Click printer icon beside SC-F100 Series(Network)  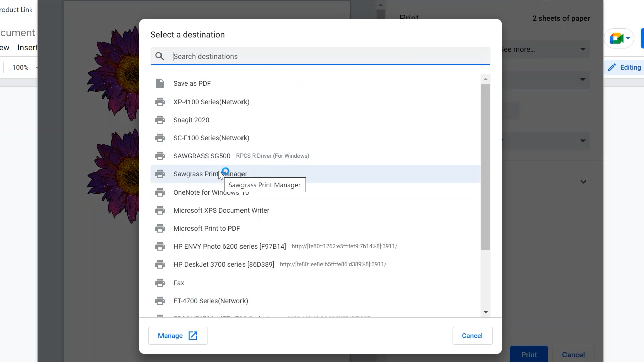[x=159, y=138]
